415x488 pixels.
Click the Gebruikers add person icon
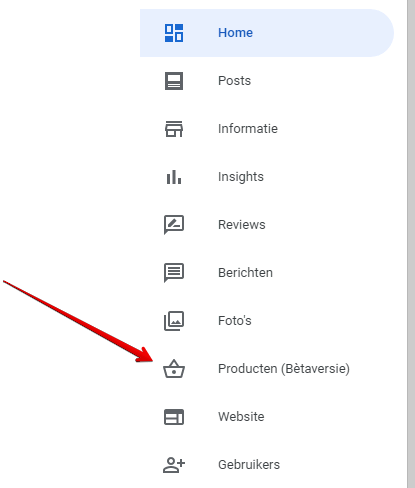[174, 465]
